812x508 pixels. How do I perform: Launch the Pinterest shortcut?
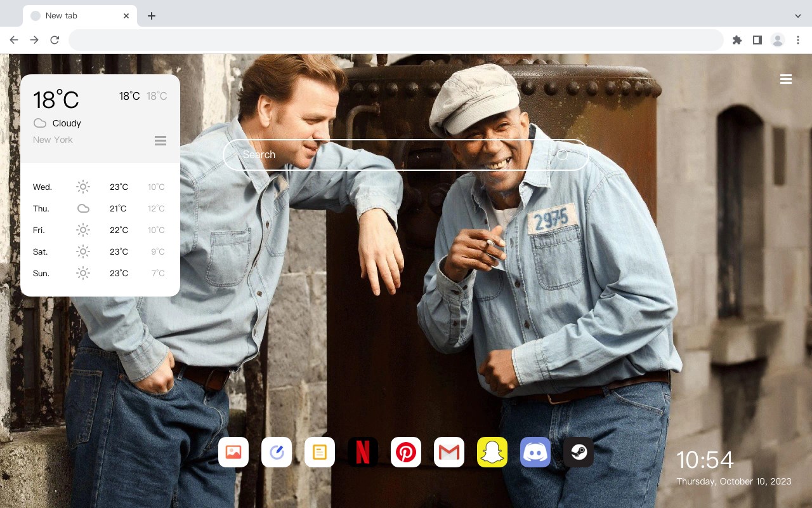406,452
